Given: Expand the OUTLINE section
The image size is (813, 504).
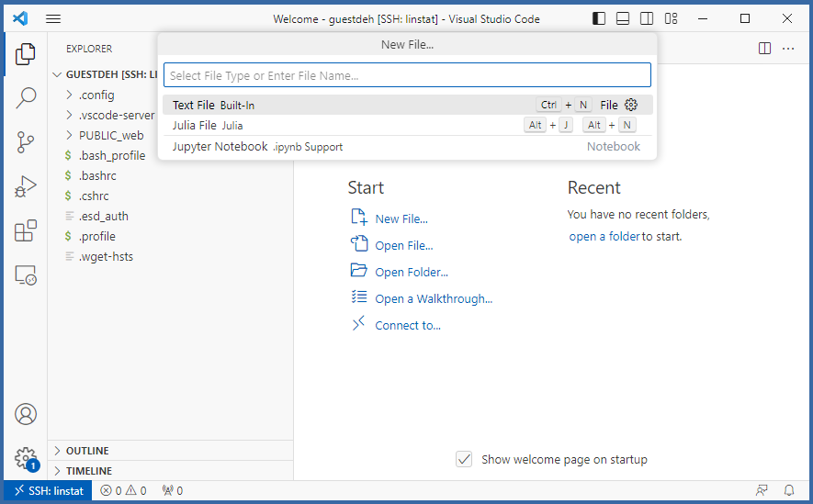Looking at the screenshot, I should click(x=87, y=451).
